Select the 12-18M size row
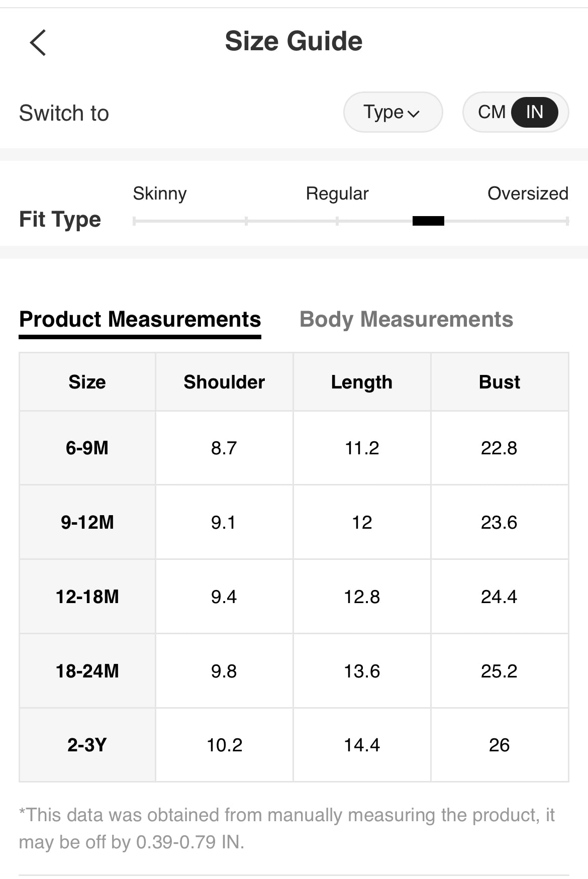 (87, 597)
